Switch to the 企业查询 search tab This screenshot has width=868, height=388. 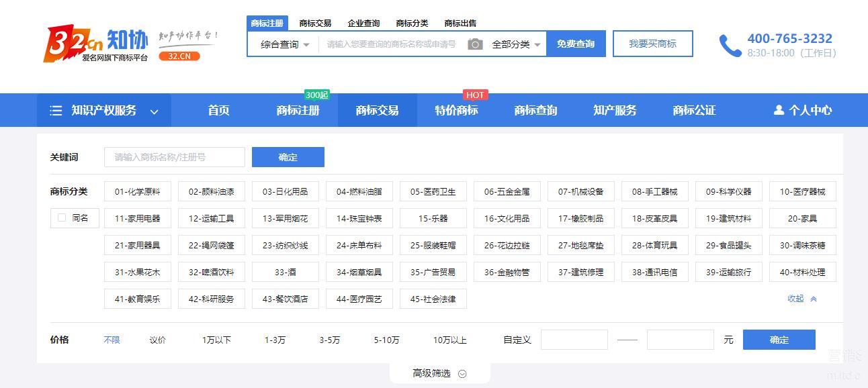tap(363, 23)
